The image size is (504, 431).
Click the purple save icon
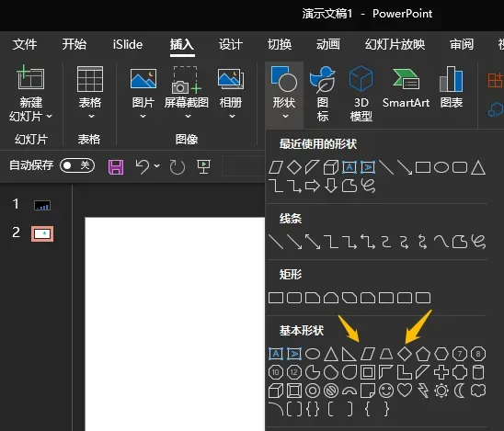coord(116,167)
